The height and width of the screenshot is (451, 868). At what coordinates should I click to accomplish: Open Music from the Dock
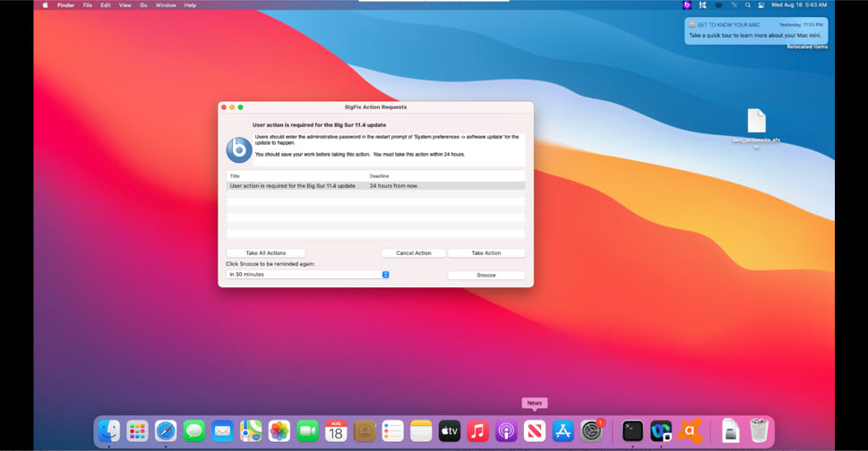point(477,431)
